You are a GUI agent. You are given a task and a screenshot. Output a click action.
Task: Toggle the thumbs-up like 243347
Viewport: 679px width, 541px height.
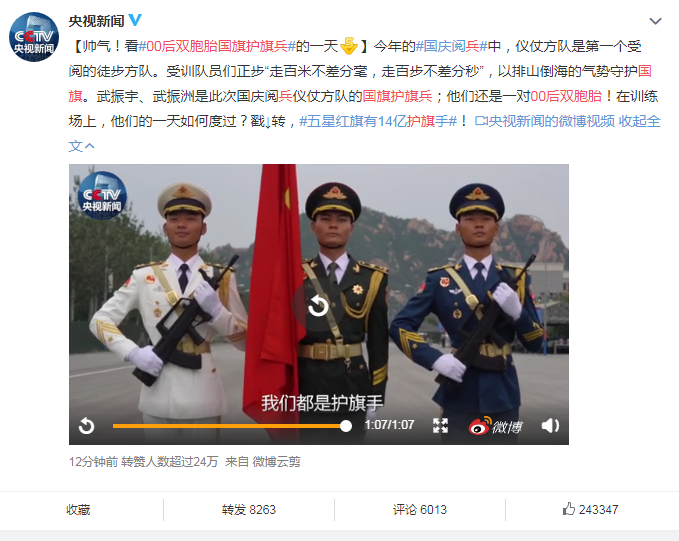pyautogui.click(x=591, y=509)
